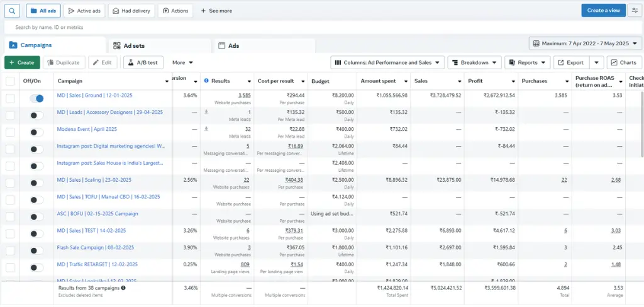Click the Edit pencil button
The image size is (644, 307).
click(103, 62)
